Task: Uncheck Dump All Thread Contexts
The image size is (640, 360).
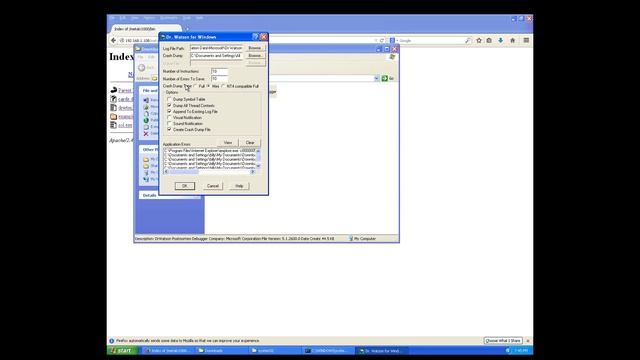Action: pyautogui.click(x=169, y=105)
